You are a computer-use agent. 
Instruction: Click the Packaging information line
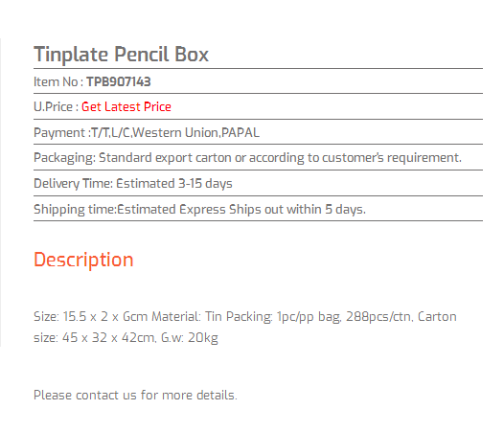click(x=247, y=158)
